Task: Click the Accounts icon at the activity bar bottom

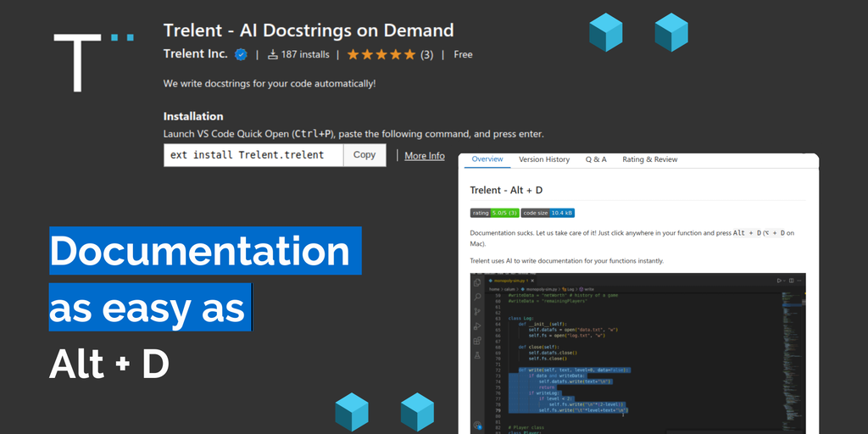Action: (478, 426)
